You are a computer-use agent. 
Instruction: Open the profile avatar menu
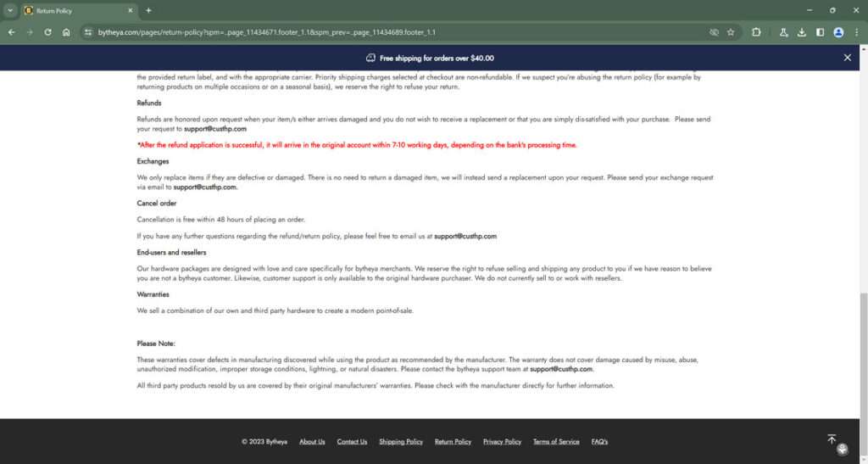coord(838,32)
